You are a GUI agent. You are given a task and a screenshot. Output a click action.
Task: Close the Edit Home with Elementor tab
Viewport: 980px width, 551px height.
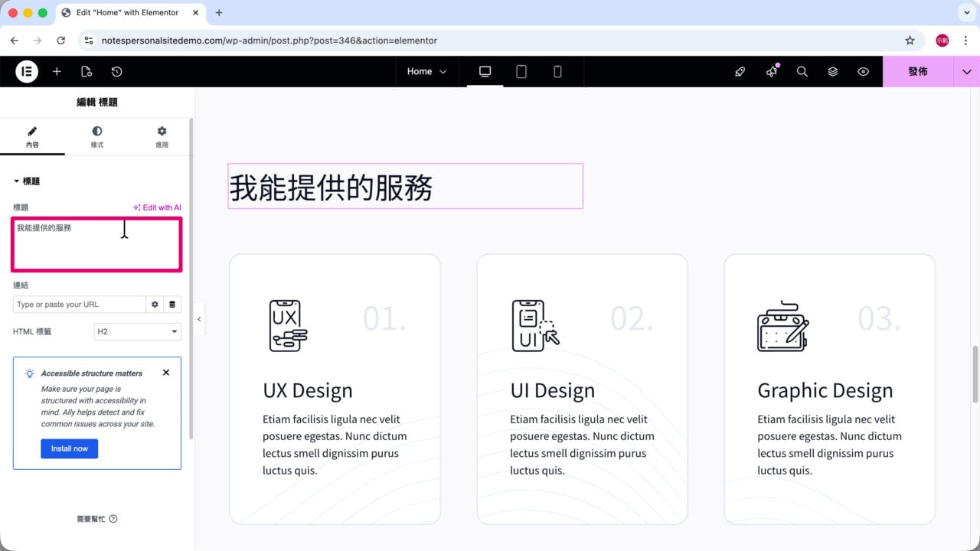[x=195, y=12]
